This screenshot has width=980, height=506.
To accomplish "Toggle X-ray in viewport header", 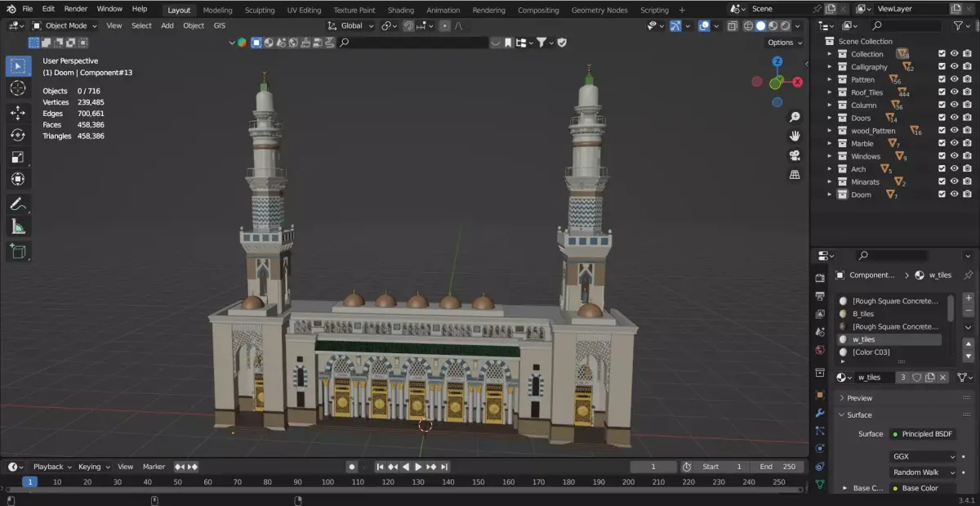I will click(731, 25).
